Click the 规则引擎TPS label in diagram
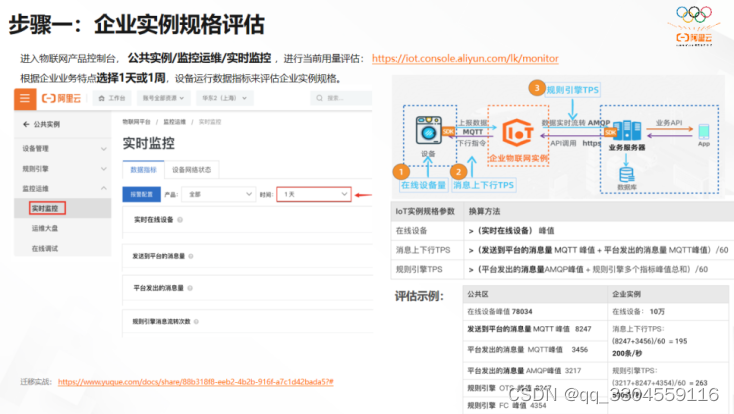The width and height of the screenshot is (734, 414). coord(573,90)
